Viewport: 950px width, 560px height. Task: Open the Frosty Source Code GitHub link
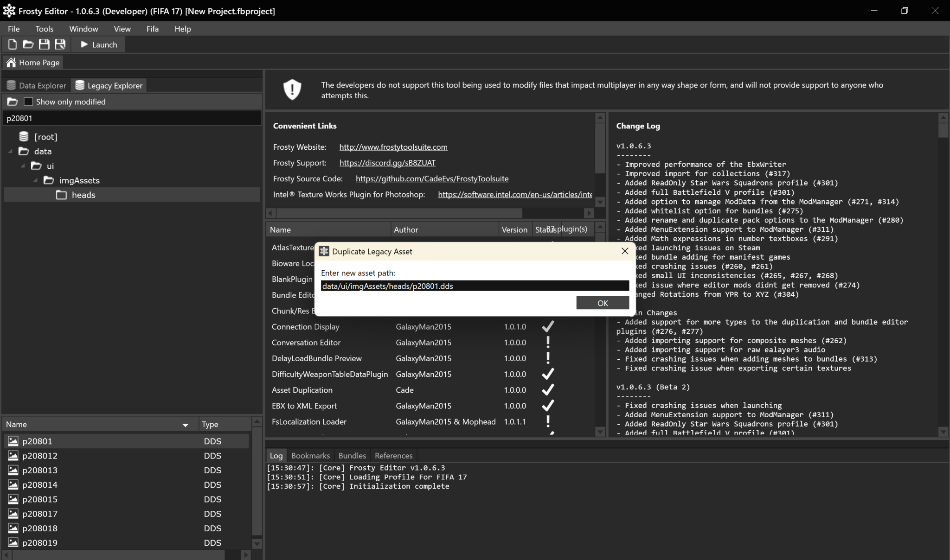pyautogui.click(x=432, y=179)
